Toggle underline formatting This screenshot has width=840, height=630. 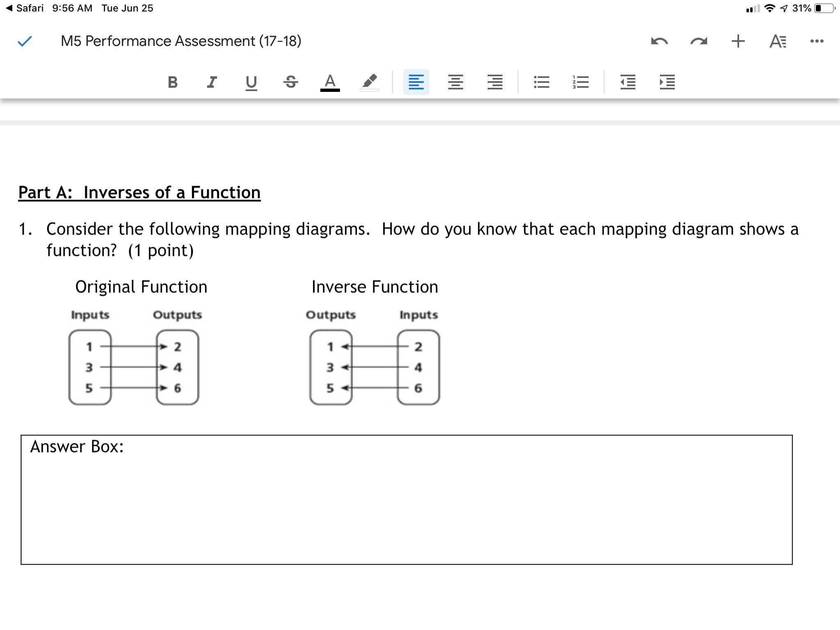point(251,82)
